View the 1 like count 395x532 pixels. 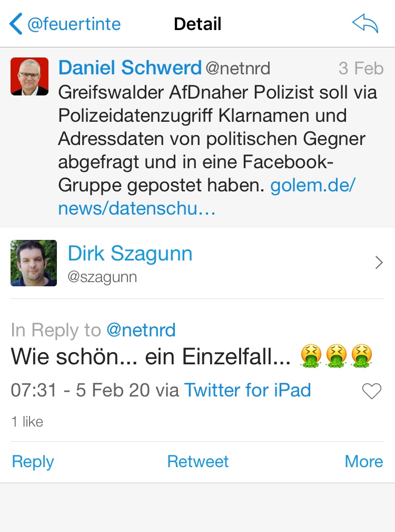click(27, 421)
